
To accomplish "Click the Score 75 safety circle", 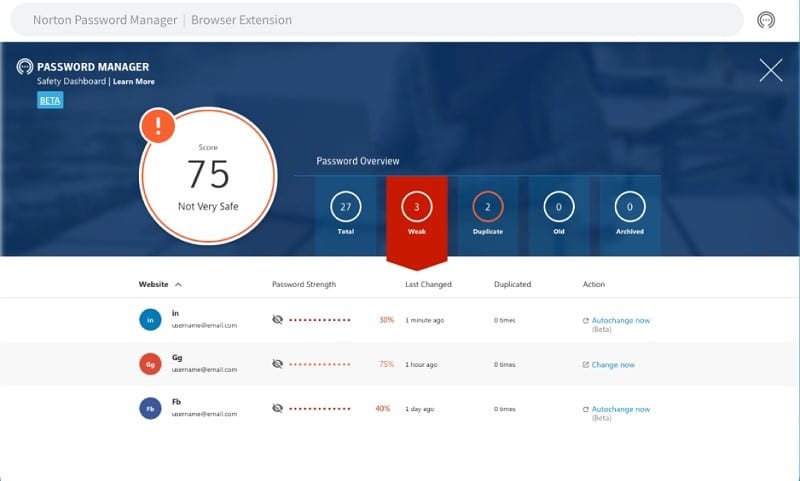I will (x=208, y=176).
